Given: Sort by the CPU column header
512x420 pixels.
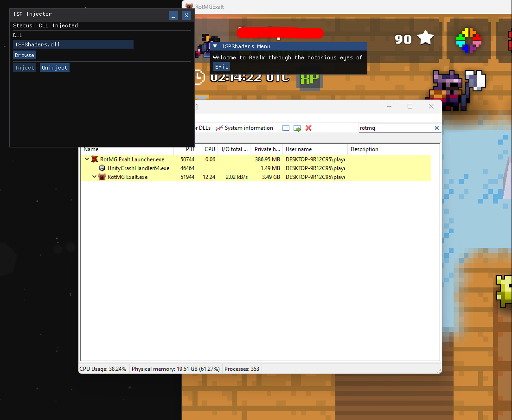Looking at the screenshot, I should (x=207, y=149).
